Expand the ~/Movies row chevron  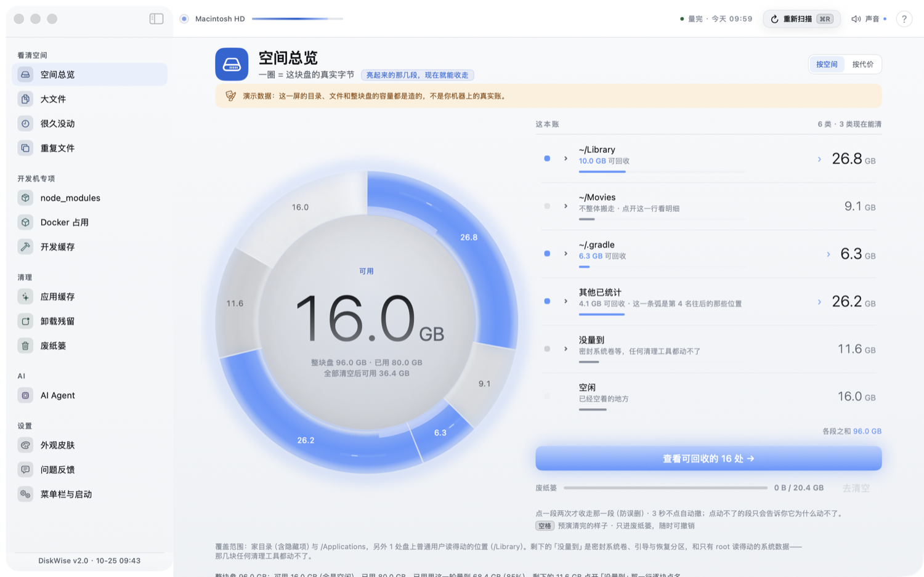(x=565, y=206)
